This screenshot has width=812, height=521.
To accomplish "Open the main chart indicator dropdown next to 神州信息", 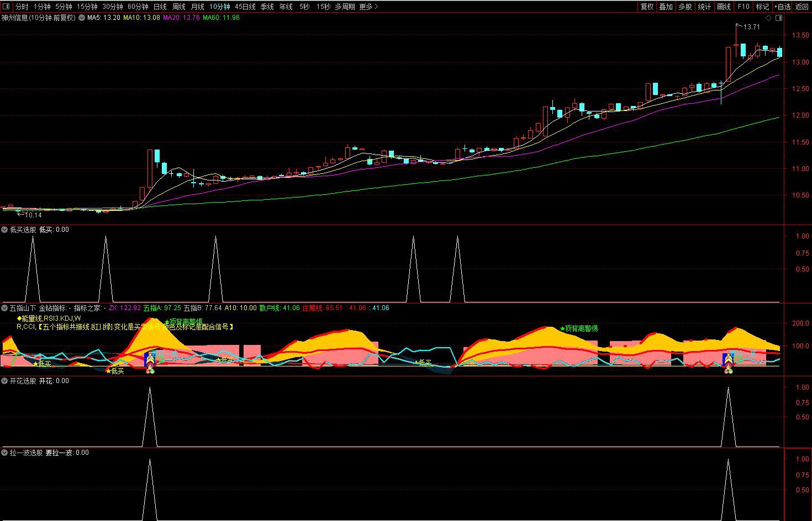I will tap(82, 18).
